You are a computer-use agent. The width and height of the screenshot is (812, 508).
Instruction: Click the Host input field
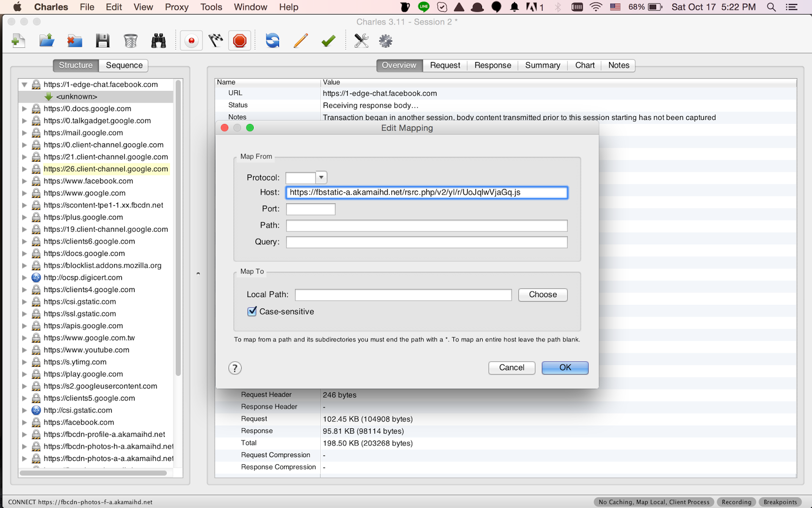[x=427, y=193]
